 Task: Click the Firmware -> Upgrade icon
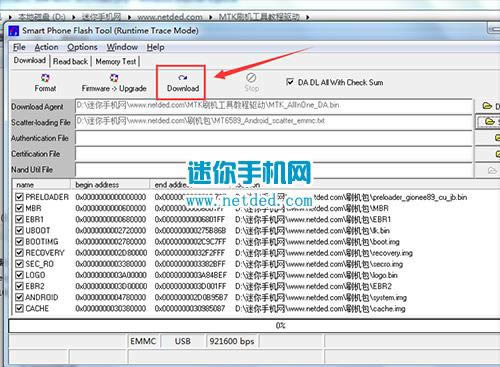[x=114, y=78]
